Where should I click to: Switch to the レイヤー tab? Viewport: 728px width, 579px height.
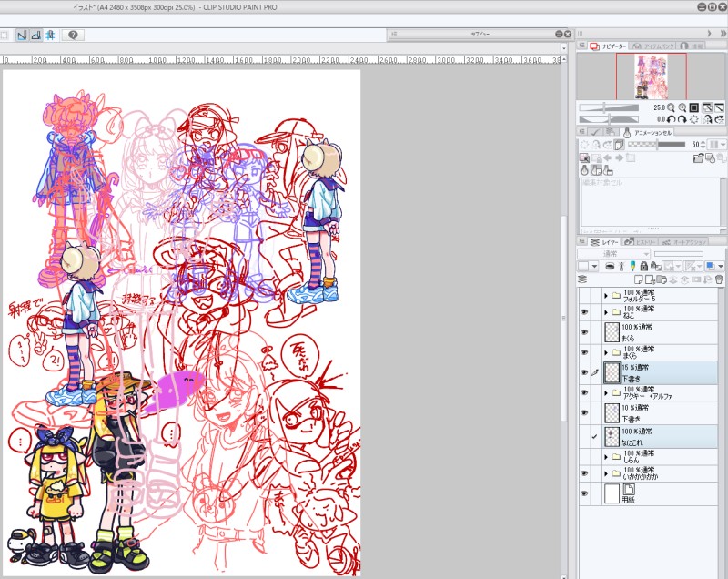605,242
